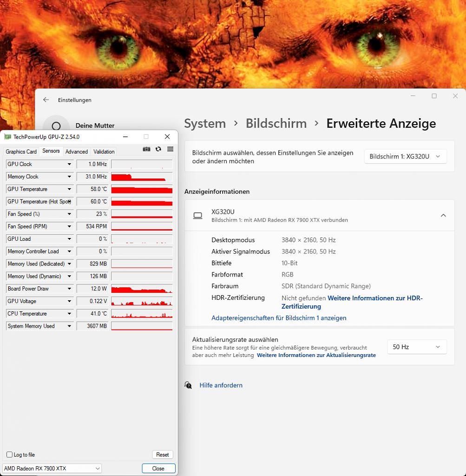
Task: Click the Bittiefe value 10-Bit
Action: coord(289,263)
